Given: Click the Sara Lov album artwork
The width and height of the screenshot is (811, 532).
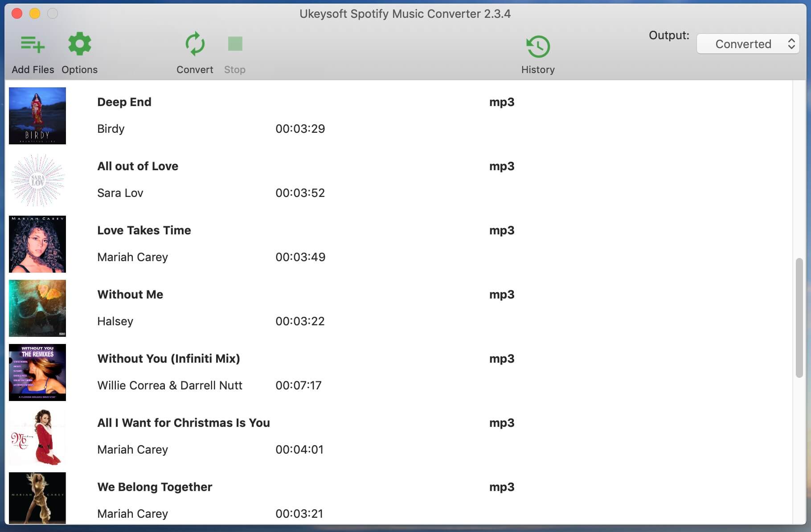Looking at the screenshot, I should tap(37, 180).
